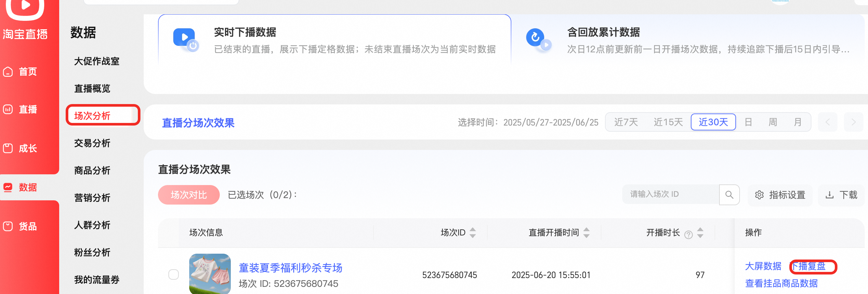
Task: Open 成长 from the red sidebar
Action: coord(28,148)
